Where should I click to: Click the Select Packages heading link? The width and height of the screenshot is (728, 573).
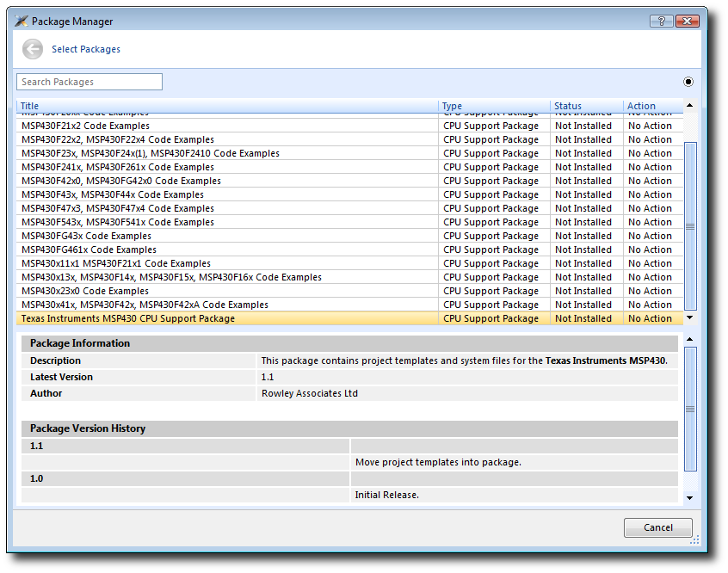86,49
